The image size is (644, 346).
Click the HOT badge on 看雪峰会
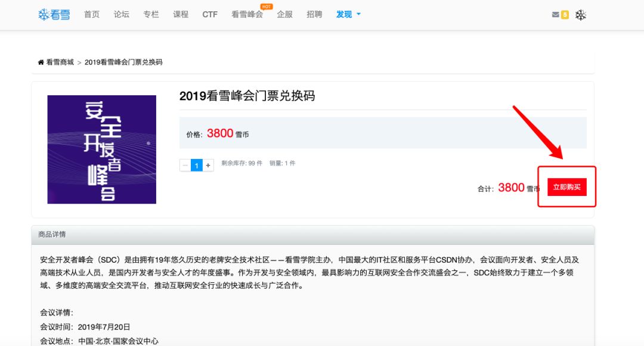pyautogui.click(x=266, y=7)
